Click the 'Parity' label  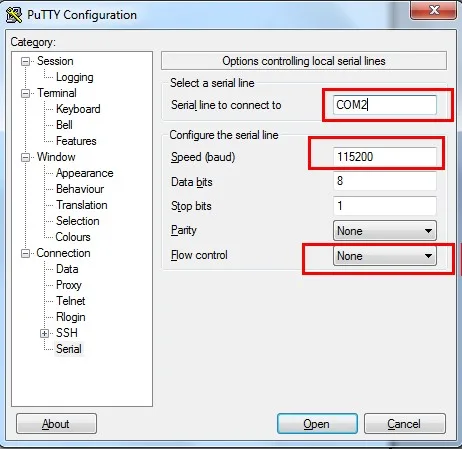184,231
